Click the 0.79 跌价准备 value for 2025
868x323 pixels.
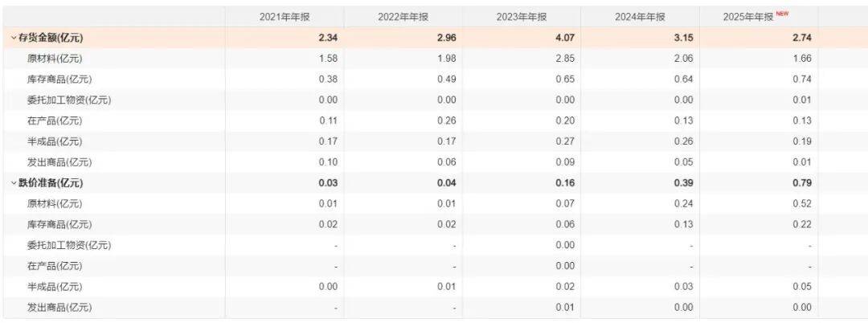pyautogui.click(x=802, y=183)
